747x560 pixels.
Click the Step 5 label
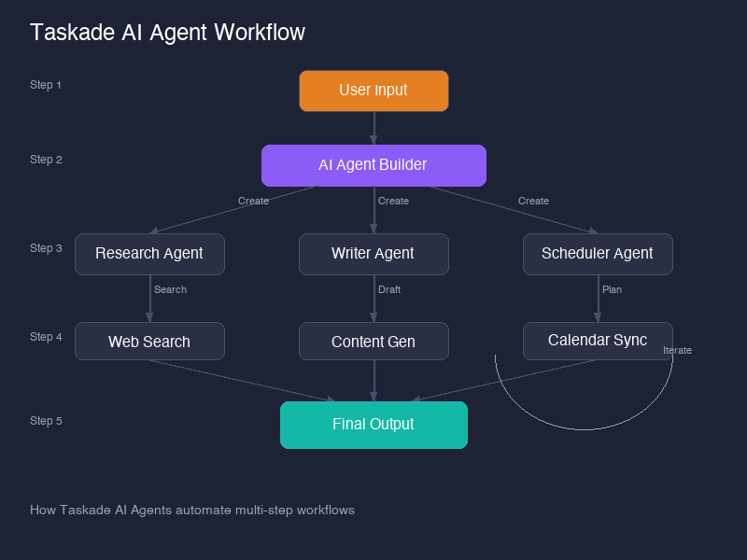(46, 420)
